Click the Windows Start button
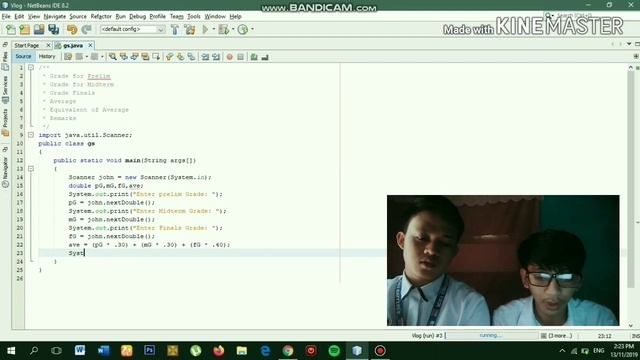The width and height of the screenshot is (640, 360). coord(11,351)
